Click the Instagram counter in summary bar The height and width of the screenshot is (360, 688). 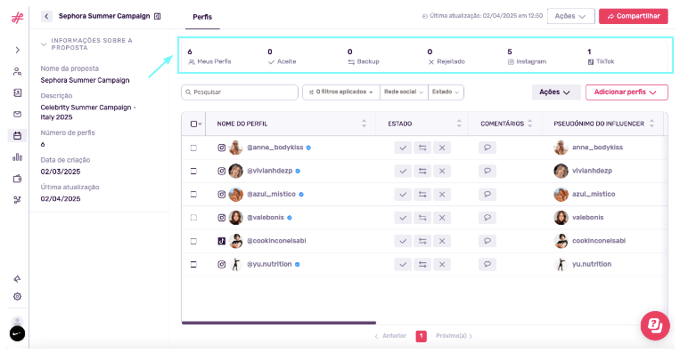coord(527,57)
